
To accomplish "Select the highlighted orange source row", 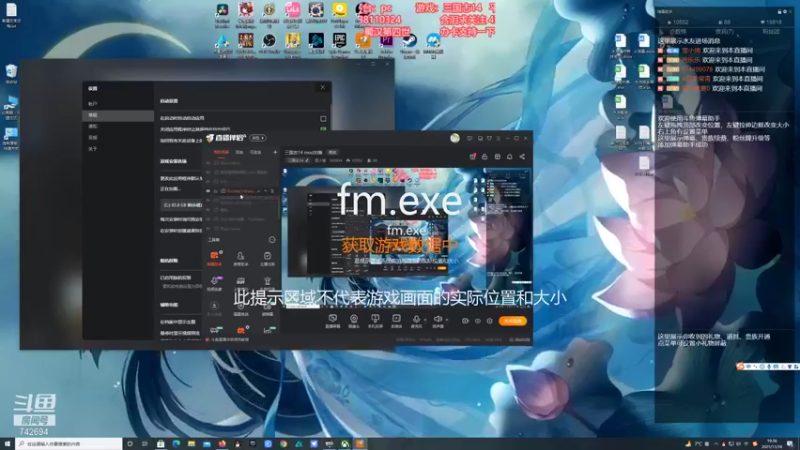I will (241, 191).
